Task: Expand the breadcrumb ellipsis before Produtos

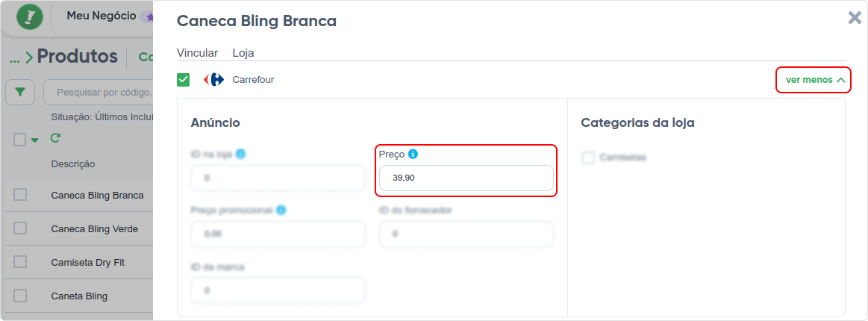Action: (15, 57)
